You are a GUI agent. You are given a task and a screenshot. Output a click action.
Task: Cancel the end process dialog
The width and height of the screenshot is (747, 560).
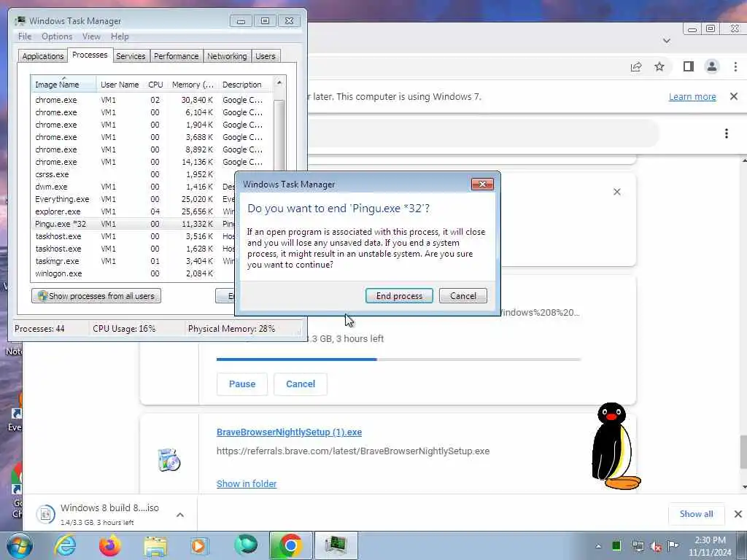[x=462, y=296]
